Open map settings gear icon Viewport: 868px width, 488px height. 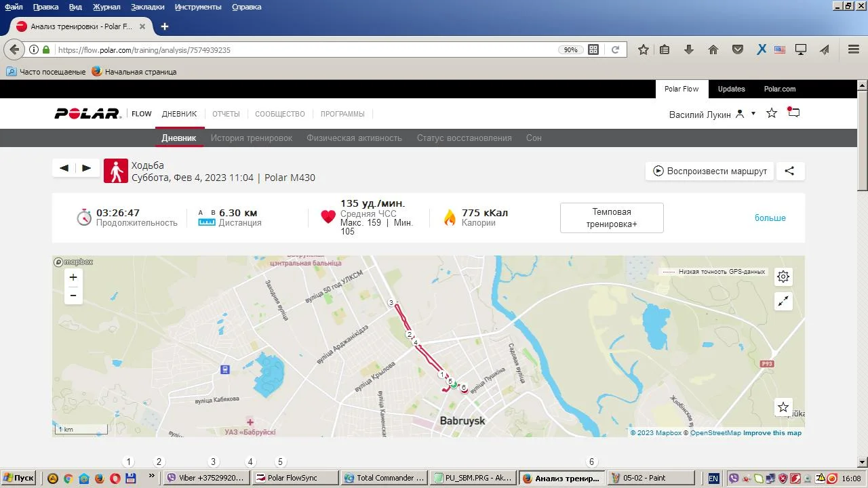tap(783, 277)
